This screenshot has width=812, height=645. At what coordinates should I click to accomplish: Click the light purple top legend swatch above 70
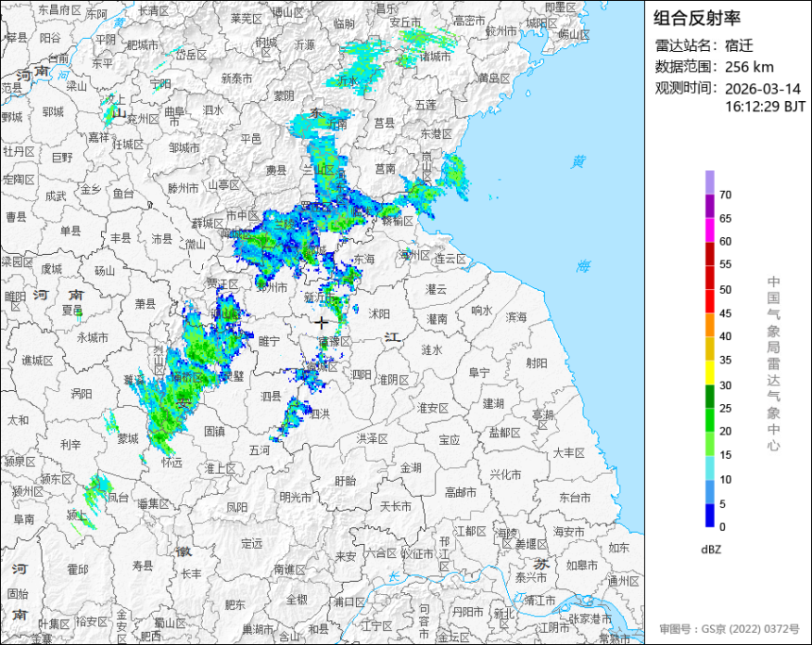709,182
